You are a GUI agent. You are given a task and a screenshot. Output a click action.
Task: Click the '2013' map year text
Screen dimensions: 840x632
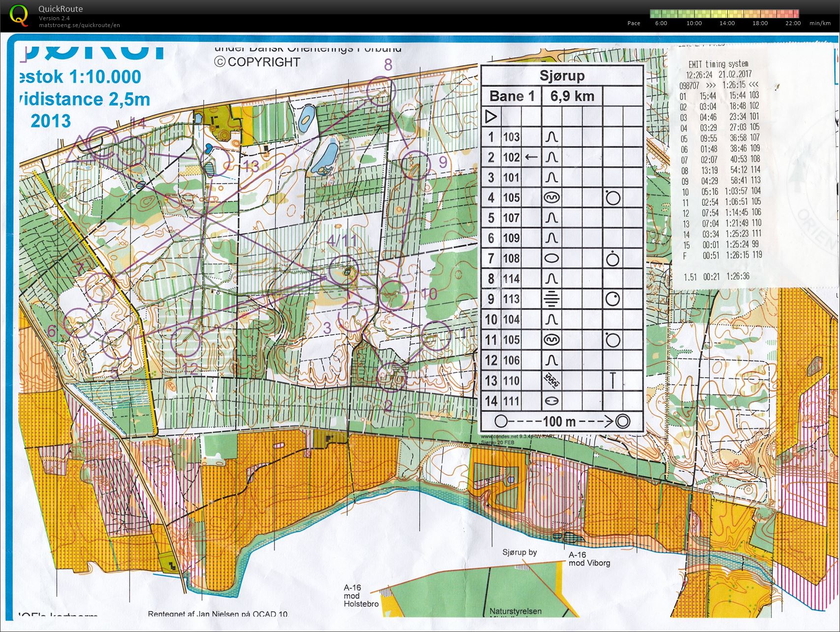[51, 121]
